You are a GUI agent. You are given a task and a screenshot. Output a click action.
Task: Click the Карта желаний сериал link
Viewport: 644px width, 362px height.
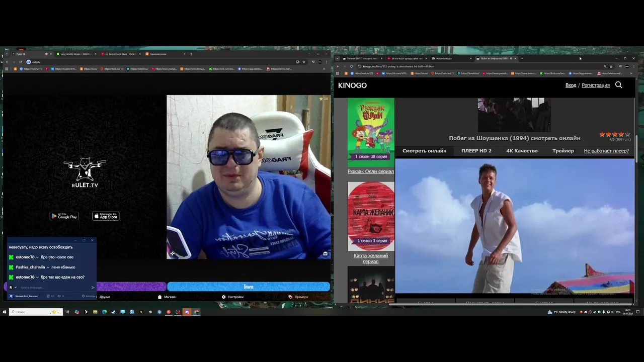371,258
